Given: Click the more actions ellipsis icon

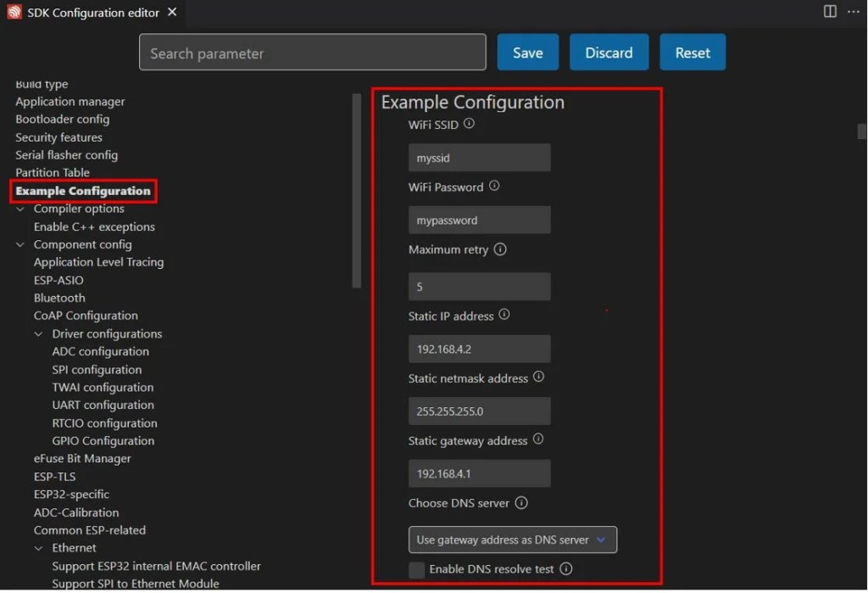Looking at the screenshot, I should tap(853, 11).
